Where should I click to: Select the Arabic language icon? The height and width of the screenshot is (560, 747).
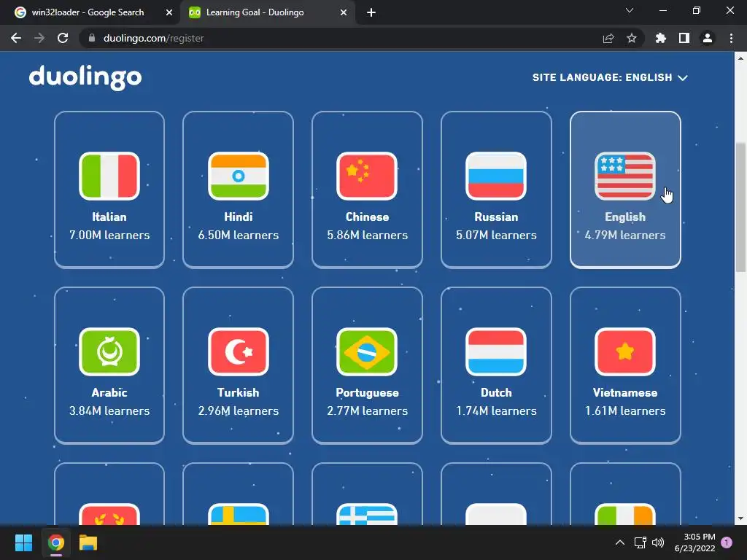[109, 352]
